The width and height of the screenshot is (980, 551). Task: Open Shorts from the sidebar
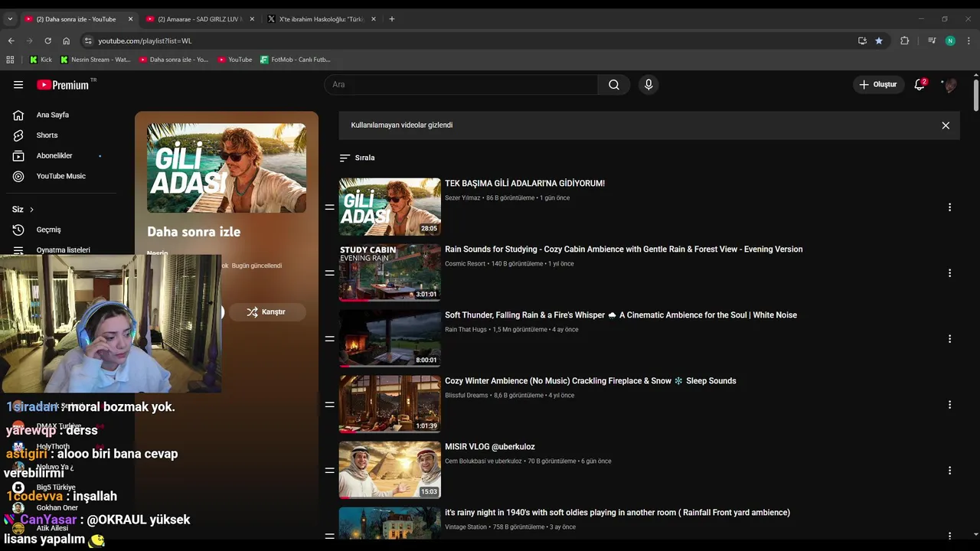47,135
